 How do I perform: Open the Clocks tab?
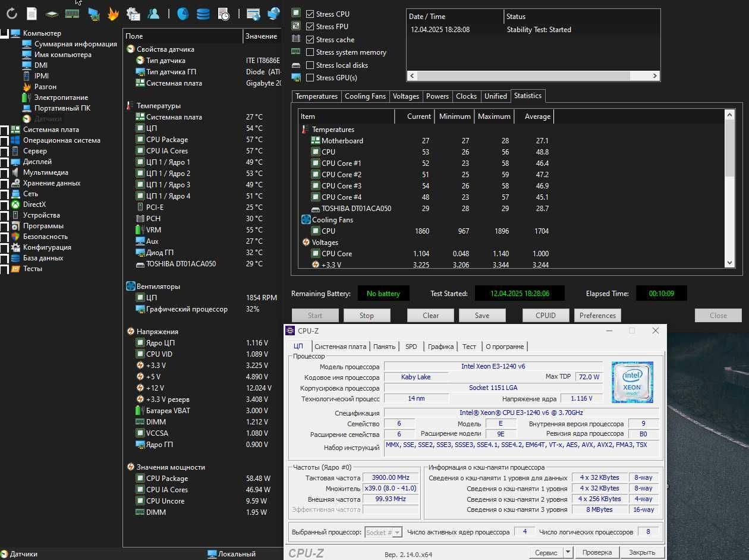tap(466, 96)
